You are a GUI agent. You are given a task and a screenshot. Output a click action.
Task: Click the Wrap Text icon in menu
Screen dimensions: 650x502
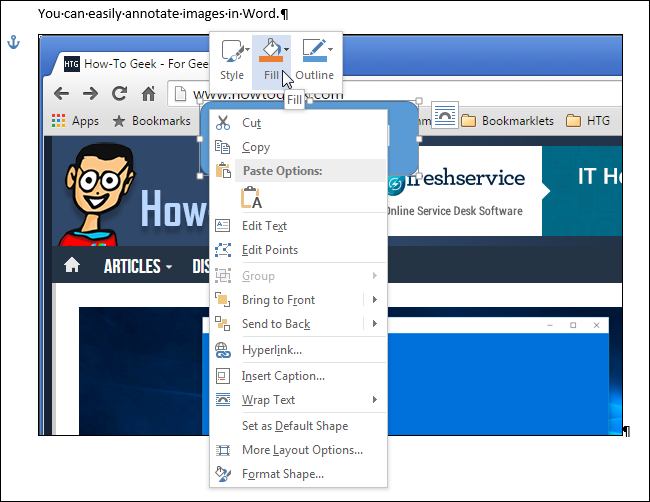(x=223, y=400)
